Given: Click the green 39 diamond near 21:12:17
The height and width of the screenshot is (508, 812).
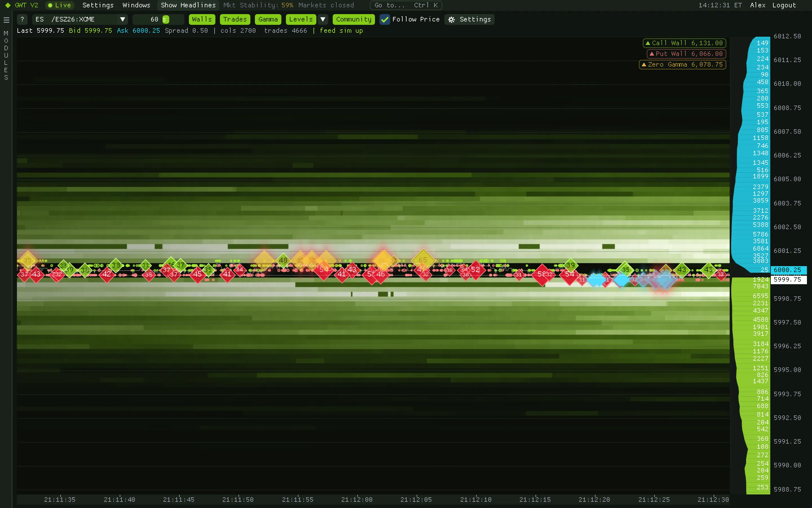Looking at the screenshot, I should [570, 265].
